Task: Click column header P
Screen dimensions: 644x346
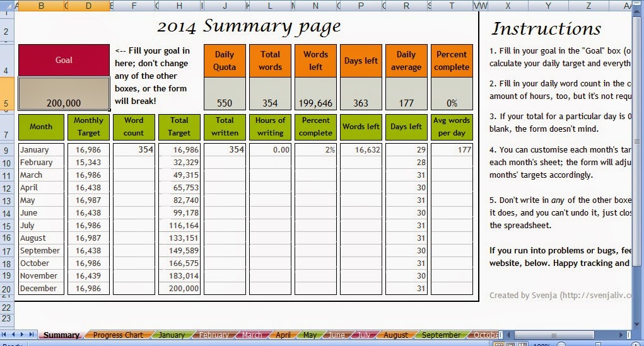Action: click(361, 6)
